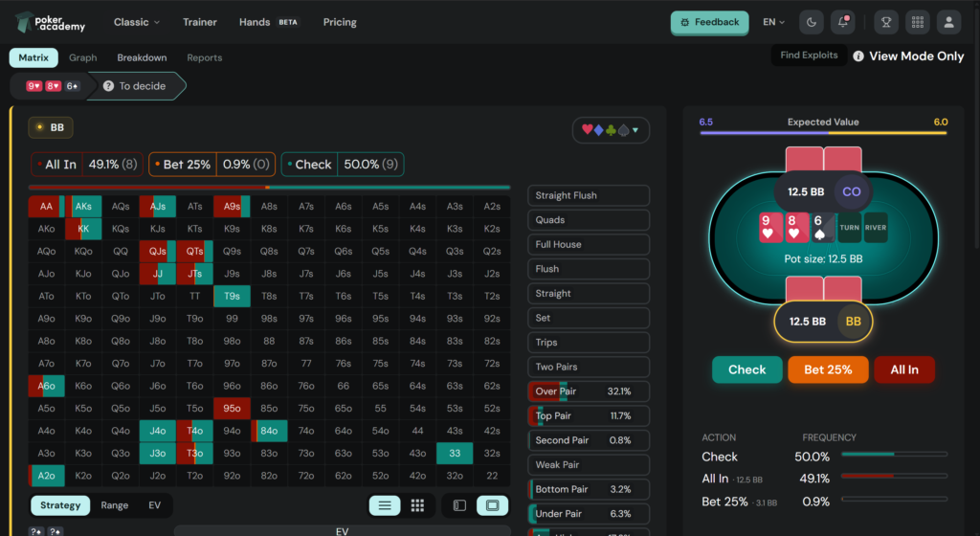Viewport: 980px width, 536px height.
Task: Click the 6♠ chip in the flop breadcrumb
Action: pyautogui.click(x=73, y=86)
